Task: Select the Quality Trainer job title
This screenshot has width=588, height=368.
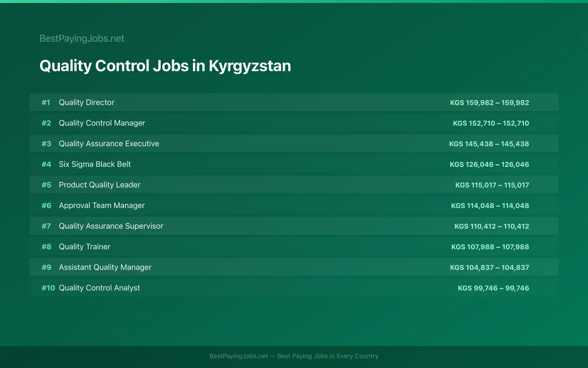Action: 85,247
